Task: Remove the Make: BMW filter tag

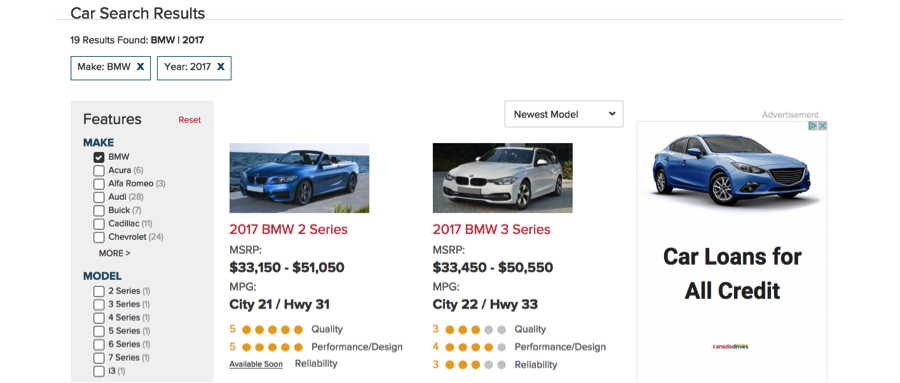Action: (140, 67)
